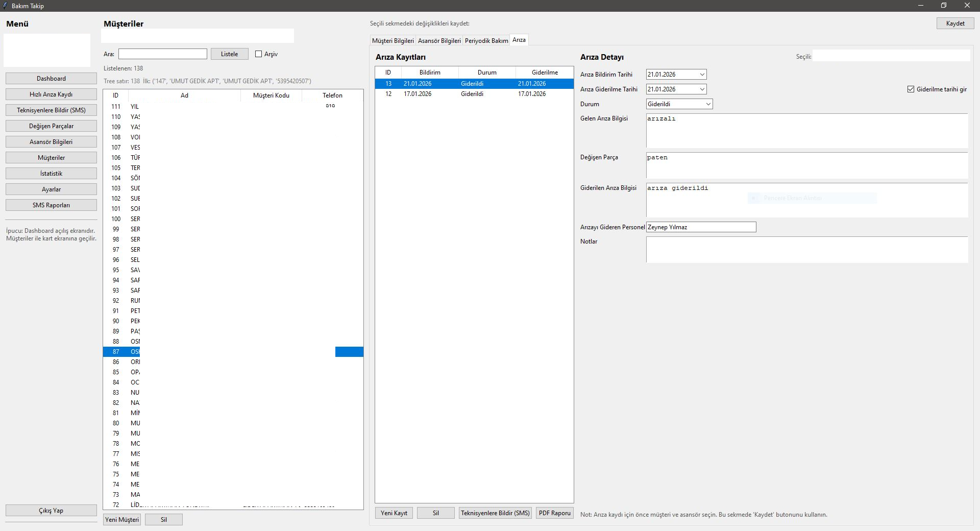This screenshot has width=980, height=531.
Task: Click the Listele button
Action: 229,54
